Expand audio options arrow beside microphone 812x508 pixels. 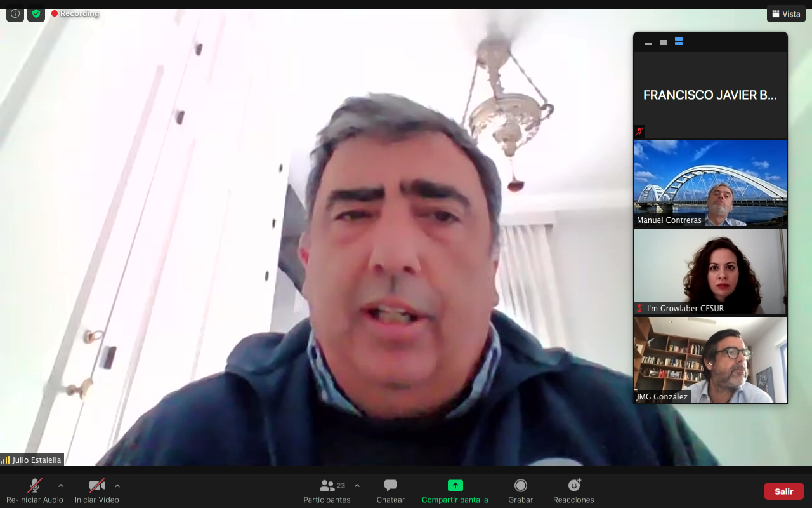(61, 486)
